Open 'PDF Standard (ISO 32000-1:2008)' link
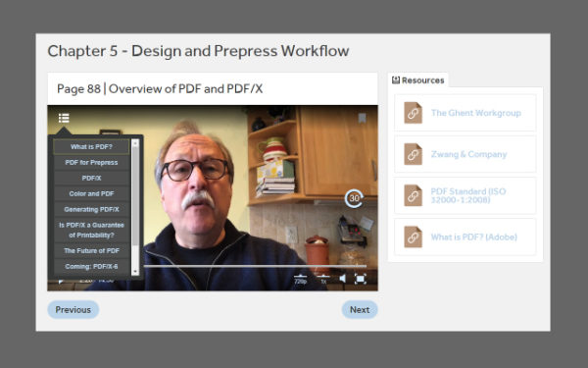 tap(468, 195)
